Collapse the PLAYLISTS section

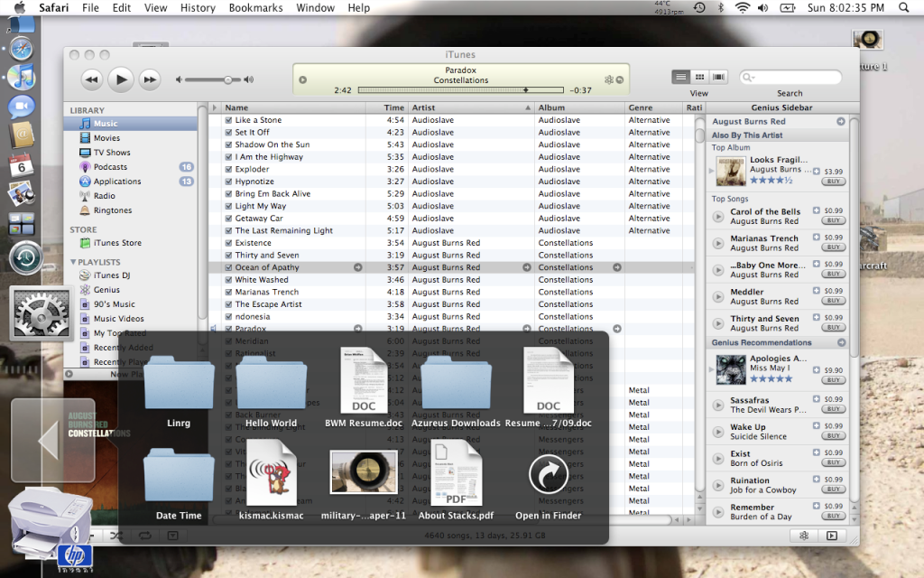(73, 262)
